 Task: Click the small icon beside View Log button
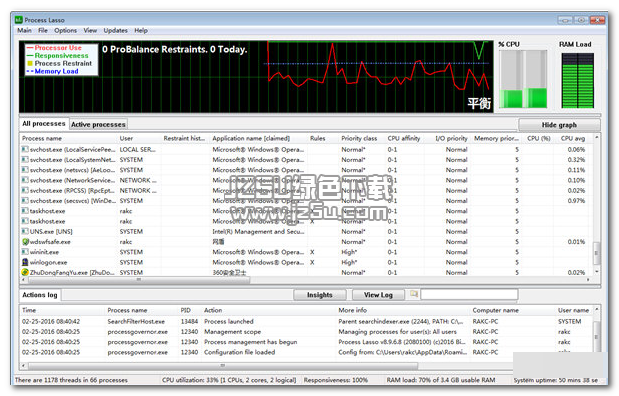tap(413, 294)
